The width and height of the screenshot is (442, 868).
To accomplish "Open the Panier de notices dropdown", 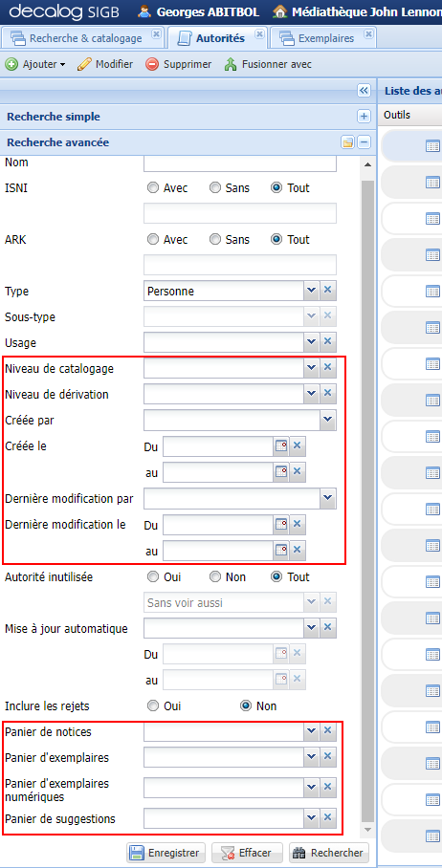I will point(311,731).
